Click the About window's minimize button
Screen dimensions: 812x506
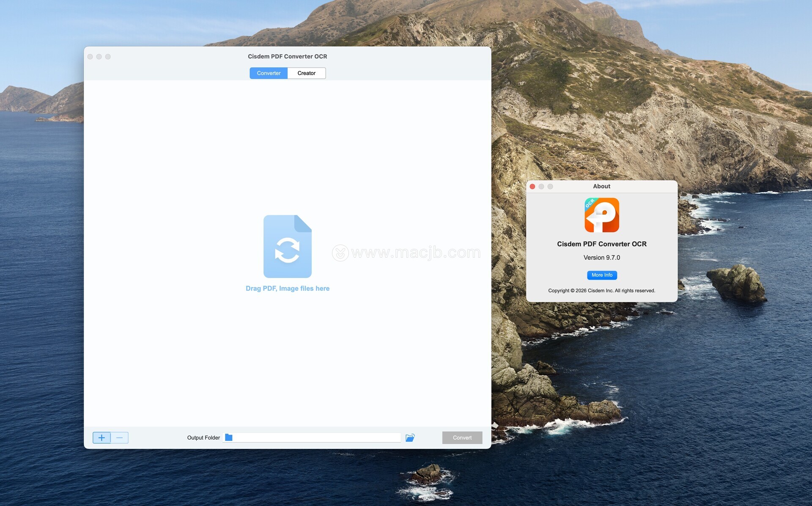click(x=541, y=187)
